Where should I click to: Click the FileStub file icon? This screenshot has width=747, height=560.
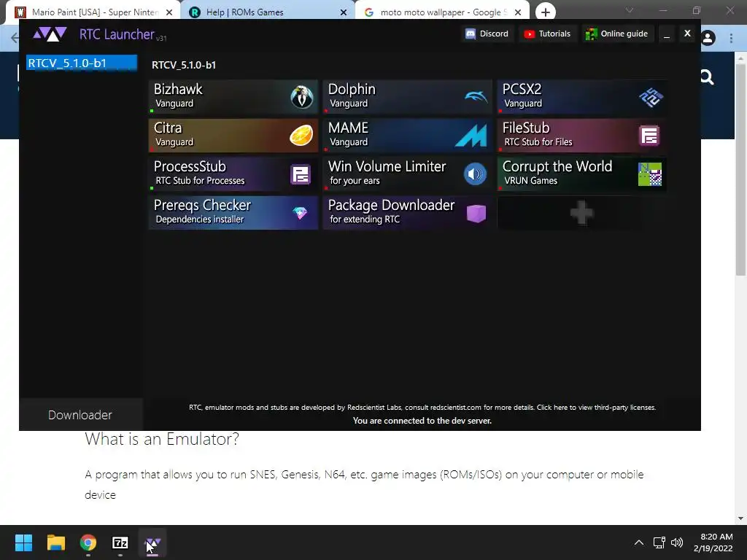click(649, 136)
